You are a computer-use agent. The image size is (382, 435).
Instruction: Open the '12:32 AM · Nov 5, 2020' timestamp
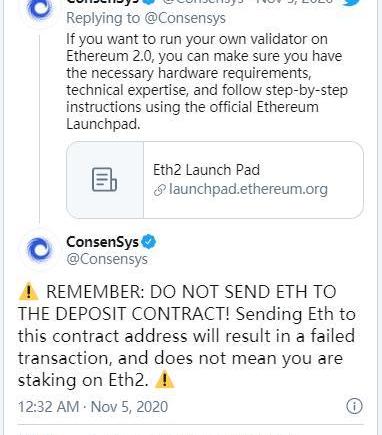tap(93, 406)
